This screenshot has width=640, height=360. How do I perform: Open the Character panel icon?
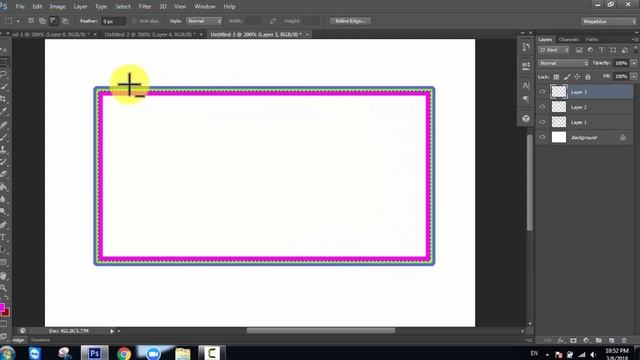tap(526, 86)
